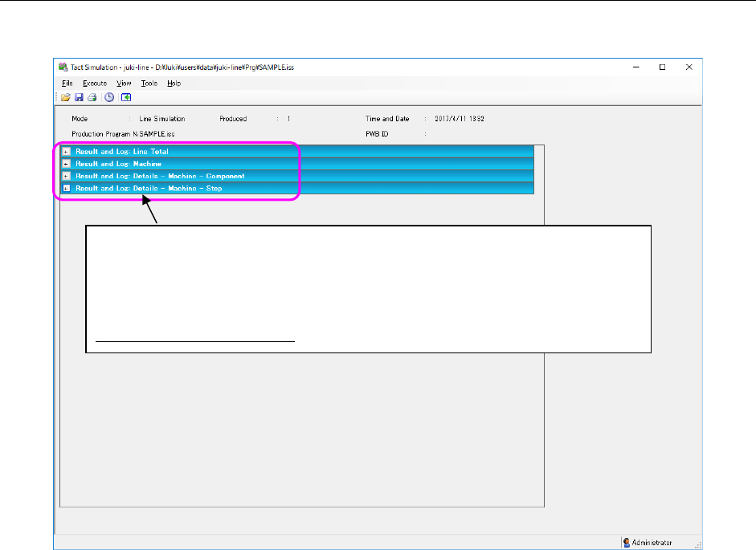Click the date value '2017/4/11'
The height and width of the screenshot is (550, 756).
point(452,119)
